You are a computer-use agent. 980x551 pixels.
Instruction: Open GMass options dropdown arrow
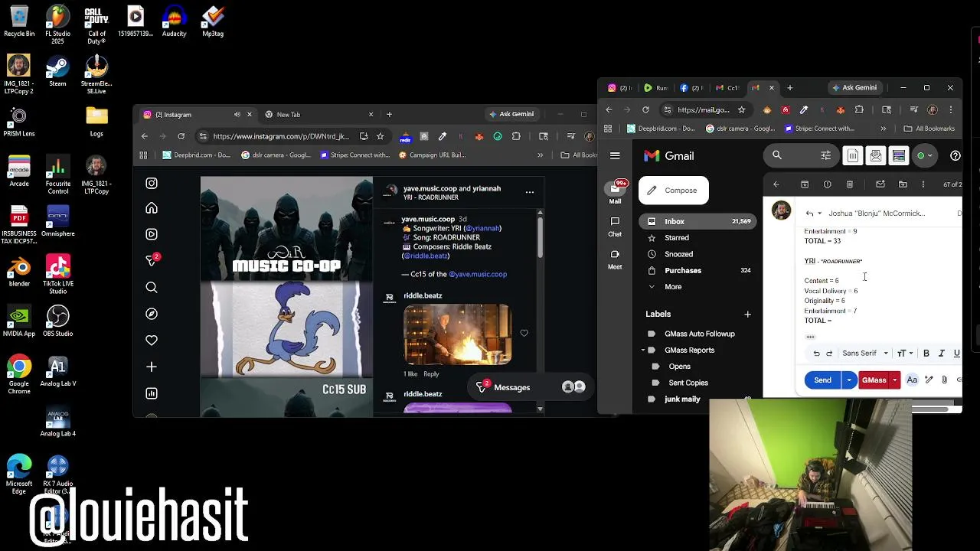click(894, 380)
